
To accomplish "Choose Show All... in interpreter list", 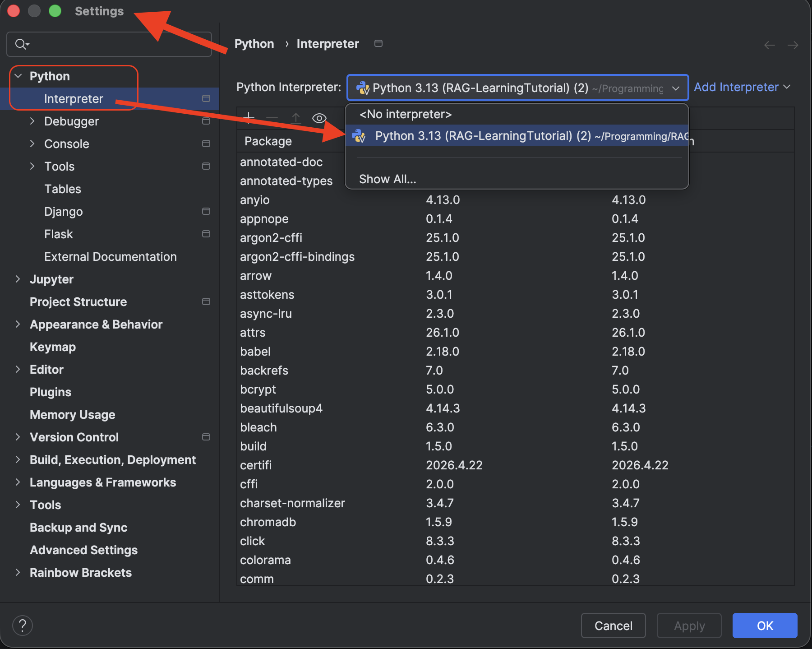I will coord(517,179).
